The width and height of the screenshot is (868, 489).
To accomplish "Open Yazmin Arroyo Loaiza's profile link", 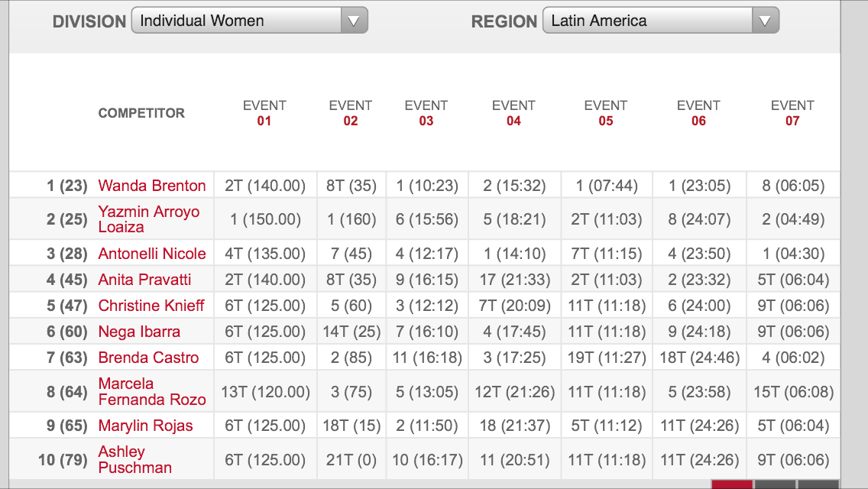I will 148,219.
